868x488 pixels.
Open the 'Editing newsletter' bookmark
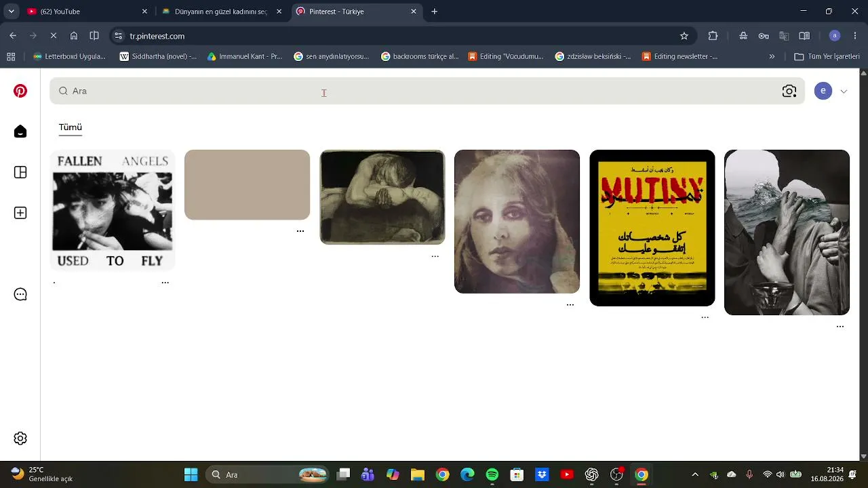click(680, 57)
